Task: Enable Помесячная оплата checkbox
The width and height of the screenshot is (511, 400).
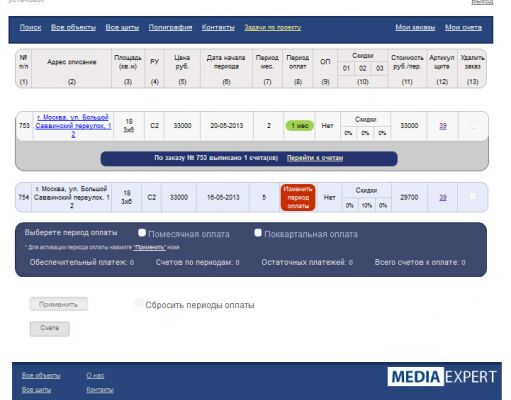Action: click(x=142, y=233)
